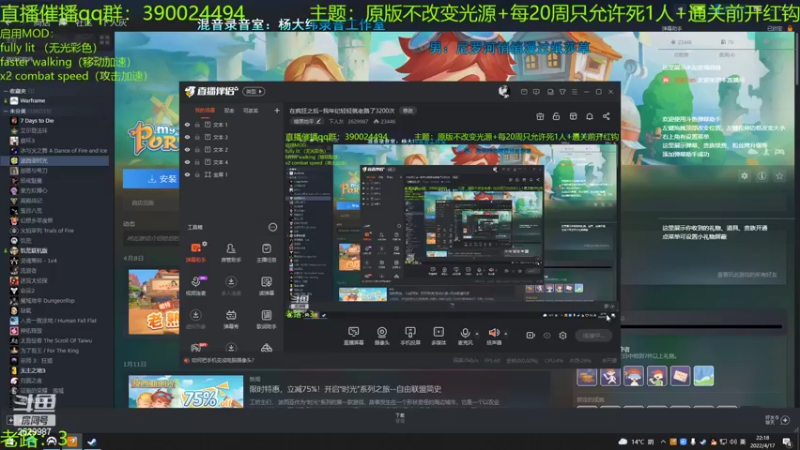Switch to the second scene tab
Screen dimensions: 800x450
tap(229, 110)
